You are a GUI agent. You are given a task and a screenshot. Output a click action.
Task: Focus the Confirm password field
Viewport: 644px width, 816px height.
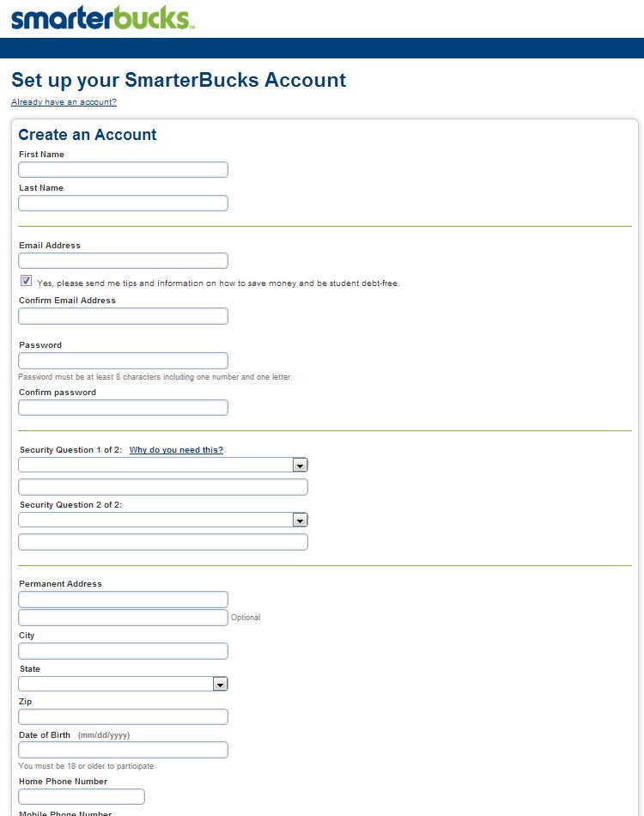pos(123,408)
